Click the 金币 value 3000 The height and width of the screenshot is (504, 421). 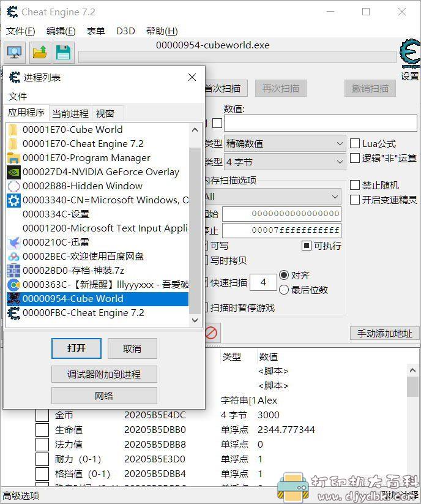click(x=269, y=415)
